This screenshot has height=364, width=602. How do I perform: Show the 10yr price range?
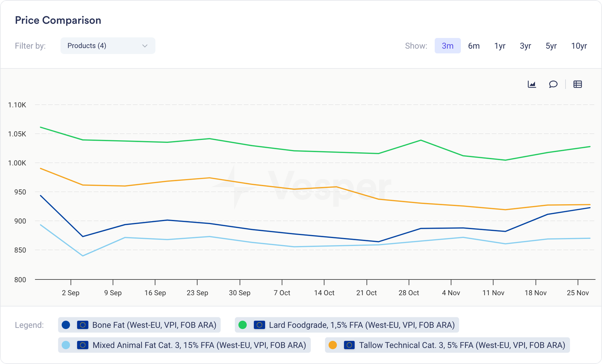pos(579,46)
